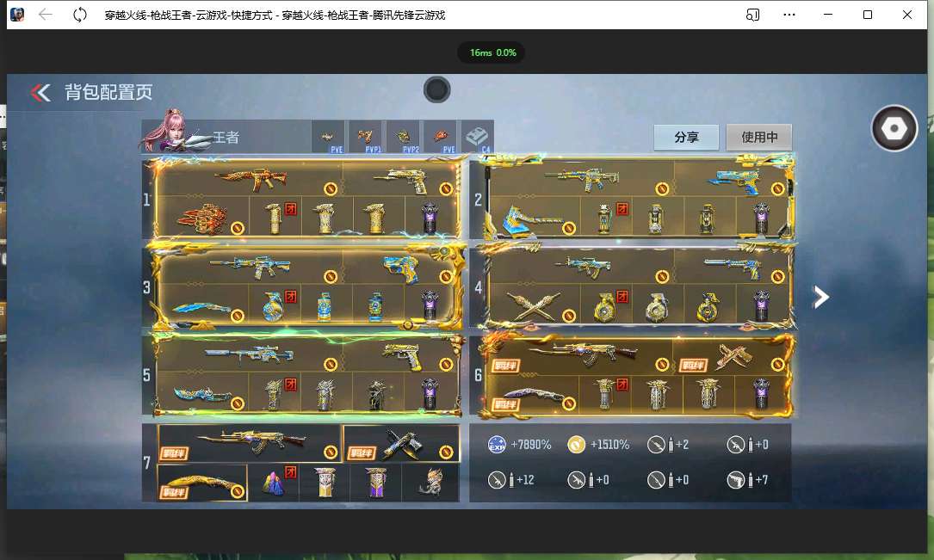Click the 使用中 button

[x=759, y=138]
